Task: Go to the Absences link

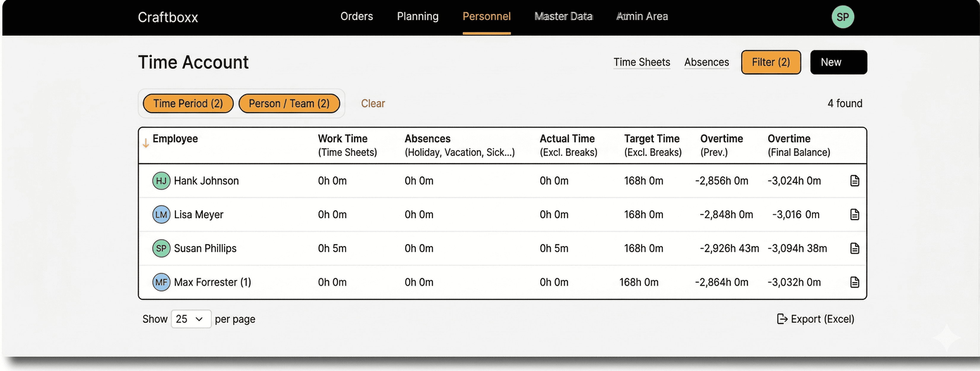Action: point(706,62)
